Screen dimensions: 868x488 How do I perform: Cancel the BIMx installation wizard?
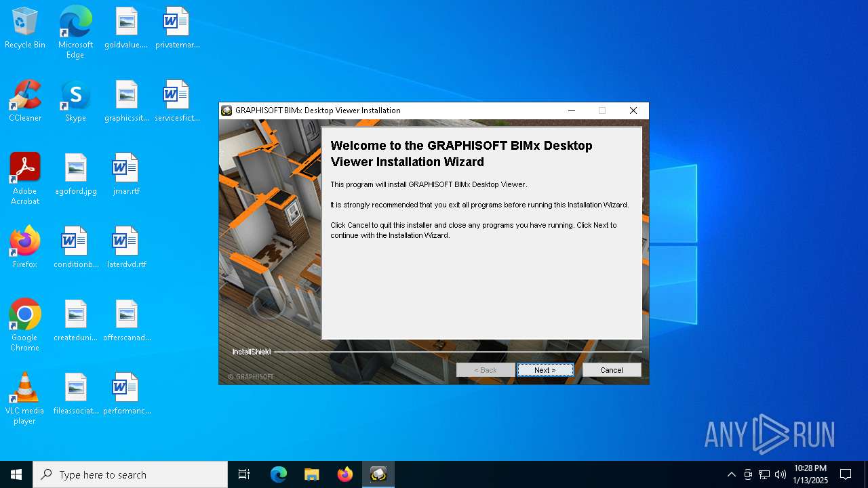tap(611, 370)
